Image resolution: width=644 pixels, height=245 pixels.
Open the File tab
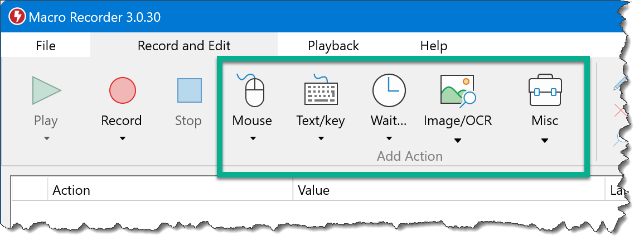pos(46,46)
